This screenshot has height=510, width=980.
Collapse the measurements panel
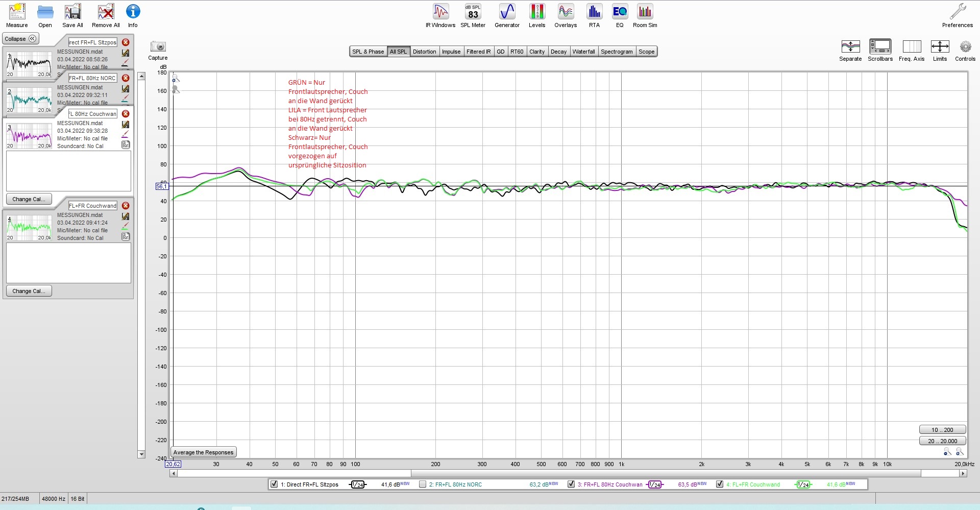[20, 39]
